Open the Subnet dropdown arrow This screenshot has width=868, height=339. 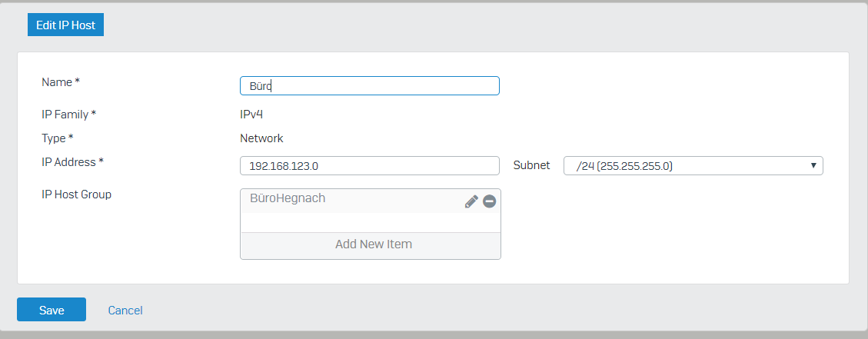point(813,165)
